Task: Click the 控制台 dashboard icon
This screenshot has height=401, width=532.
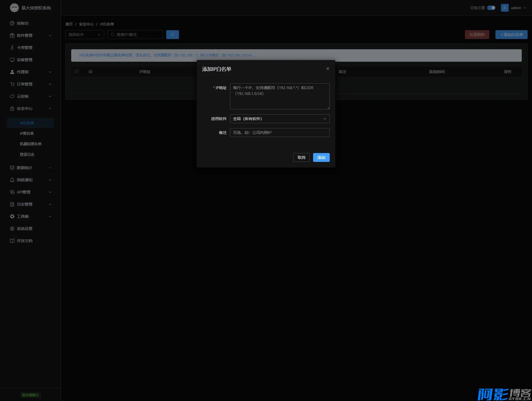Action: [12, 23]
